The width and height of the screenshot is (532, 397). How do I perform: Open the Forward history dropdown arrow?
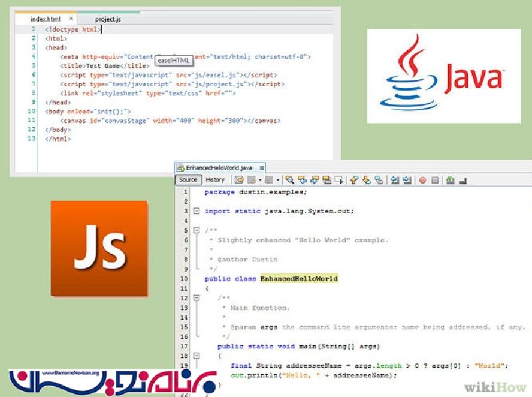(x=278, y=180)
